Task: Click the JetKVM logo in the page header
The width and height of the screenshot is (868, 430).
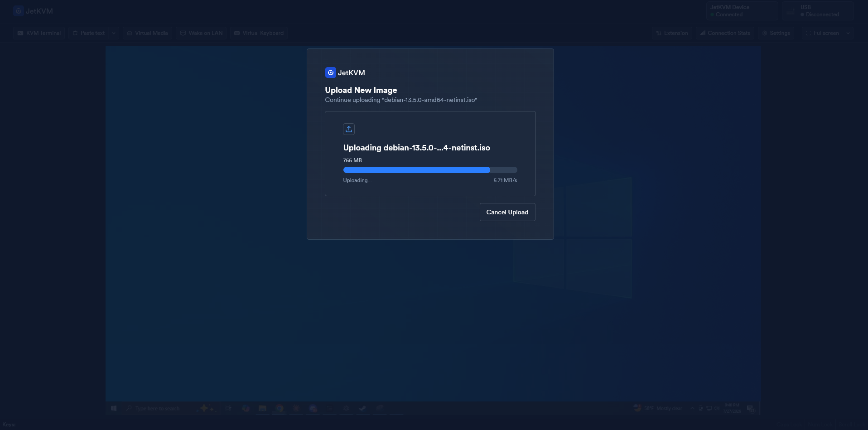Action: pos(33,11)
